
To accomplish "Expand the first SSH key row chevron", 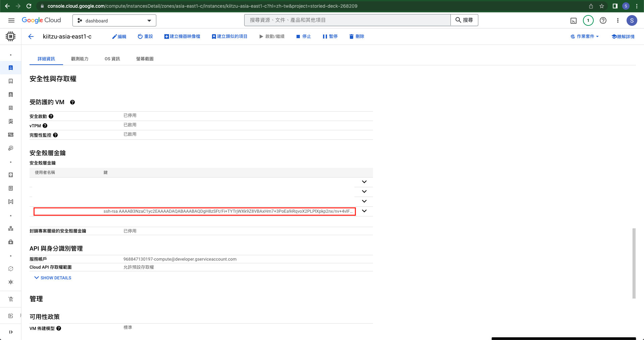I will click(x=364, y=182).
